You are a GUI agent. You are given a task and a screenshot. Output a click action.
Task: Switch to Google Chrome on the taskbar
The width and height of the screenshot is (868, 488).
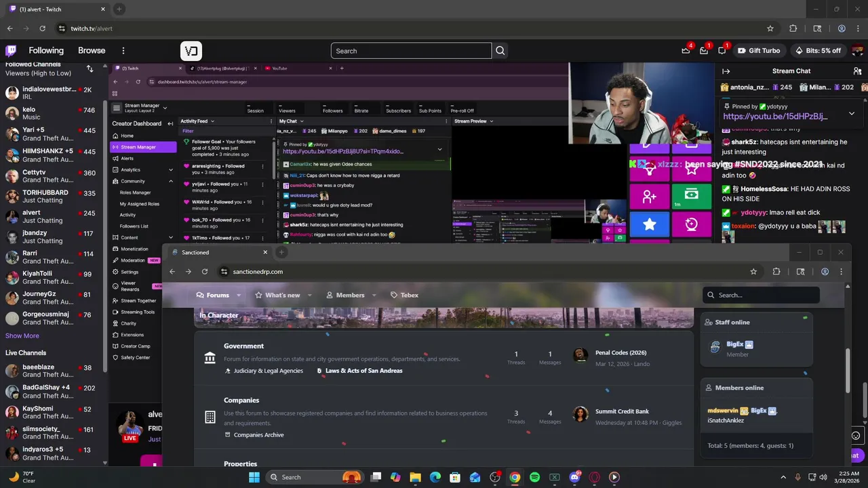(x=515, y=477)
